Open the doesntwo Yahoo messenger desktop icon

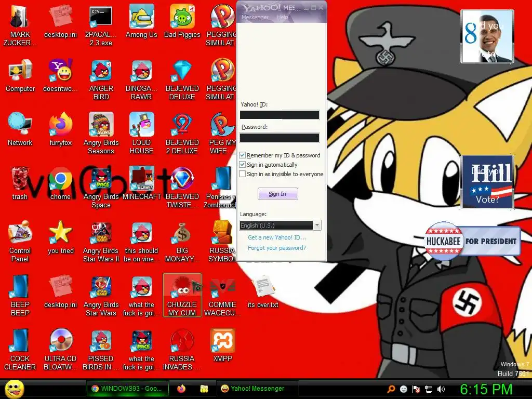pos(60,75)
